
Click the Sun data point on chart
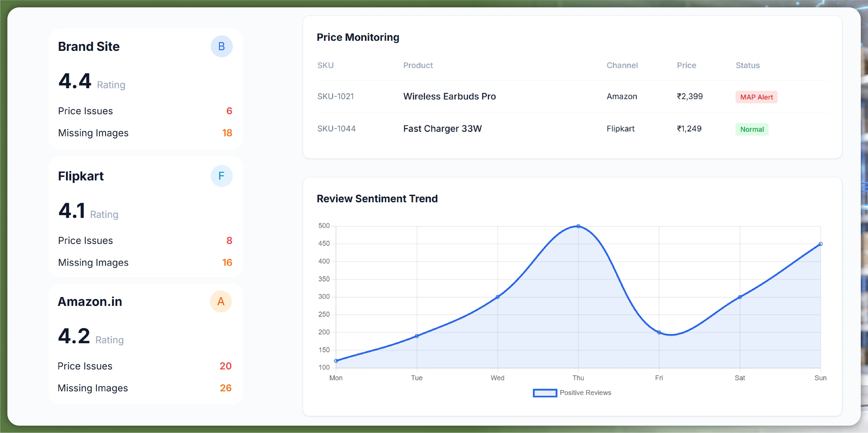(x=820, y=244)
